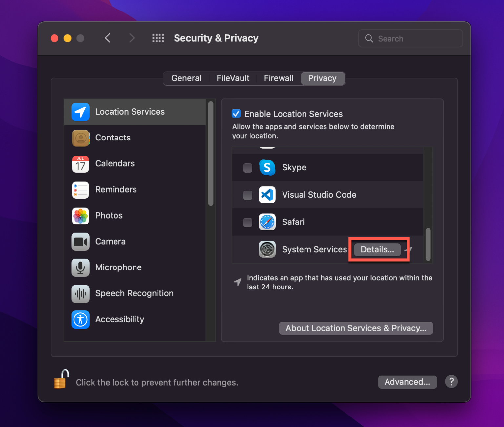Uncheck the Enable Location Services checkbox
Viewport: 504px width, 427px height.
[x=236, y=114]
